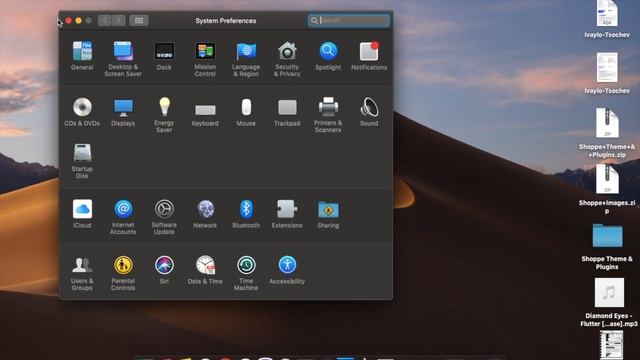
Task: Select Shoppe Theme & Plugins folder
Action: coord(607,246)
